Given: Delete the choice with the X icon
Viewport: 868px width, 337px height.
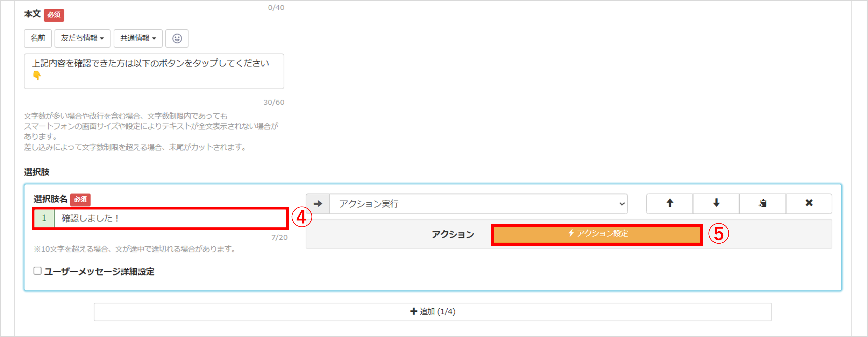Looking at the screenshot, I should tap(809, 203).
